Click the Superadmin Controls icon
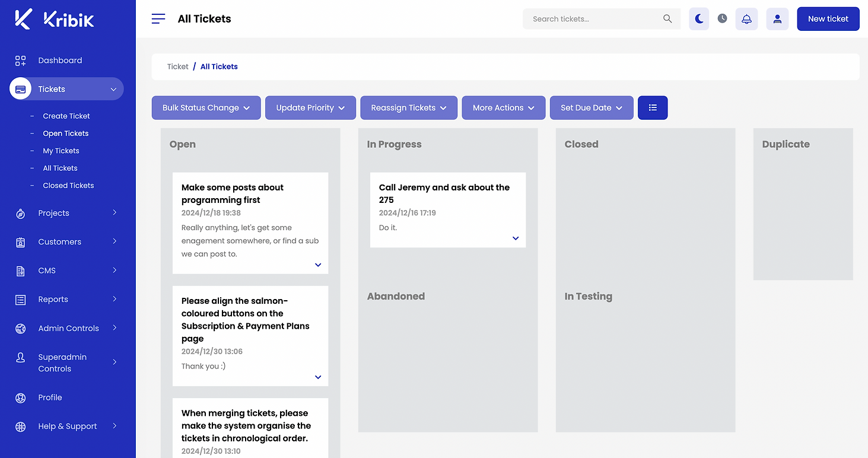The width and height of the screenshot is (868, 458). coord(21,357)
